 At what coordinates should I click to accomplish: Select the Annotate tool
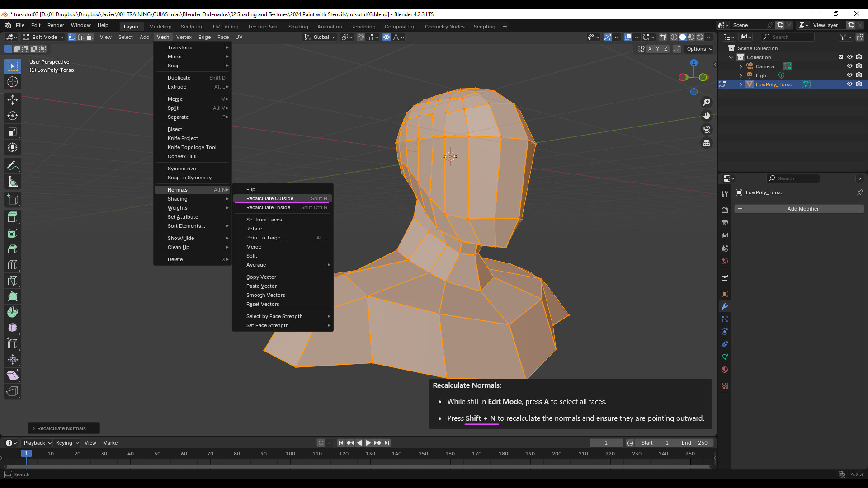point(13,166)
